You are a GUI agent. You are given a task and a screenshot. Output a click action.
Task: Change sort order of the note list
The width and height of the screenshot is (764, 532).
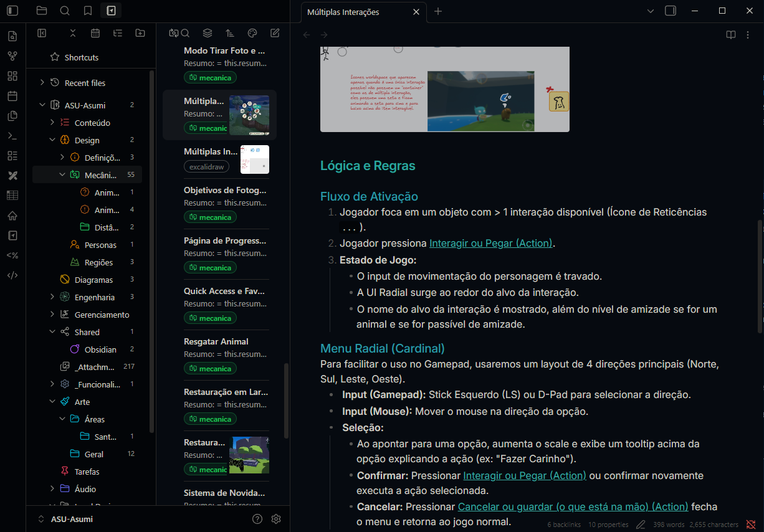click(x=230, y=33)
